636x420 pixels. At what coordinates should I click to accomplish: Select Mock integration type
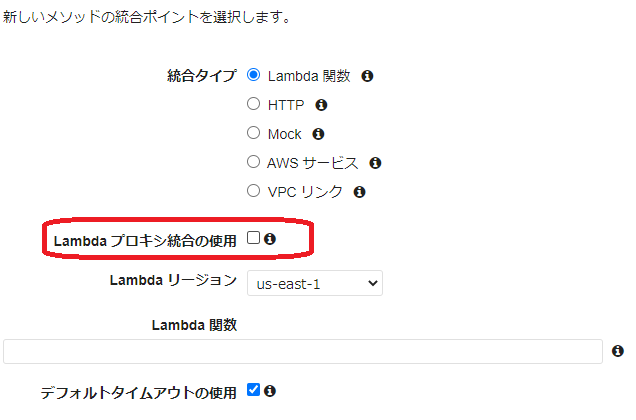point(254,133)
